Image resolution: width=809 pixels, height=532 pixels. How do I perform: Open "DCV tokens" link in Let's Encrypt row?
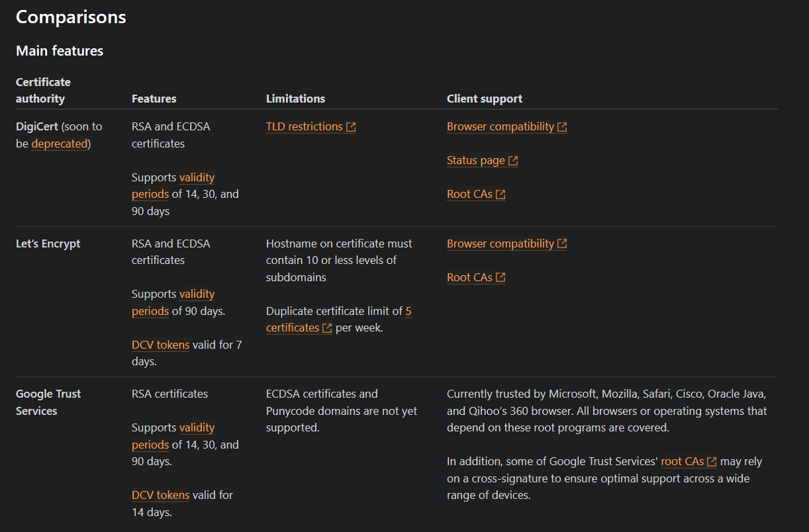pyautogui.click(x=160, y=345)
